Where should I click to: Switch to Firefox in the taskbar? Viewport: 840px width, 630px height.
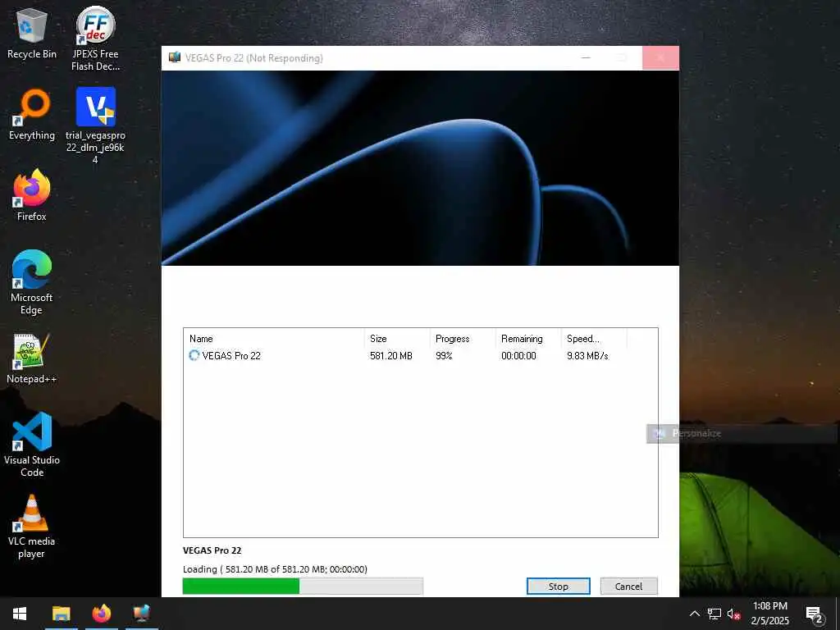(101, 614)
